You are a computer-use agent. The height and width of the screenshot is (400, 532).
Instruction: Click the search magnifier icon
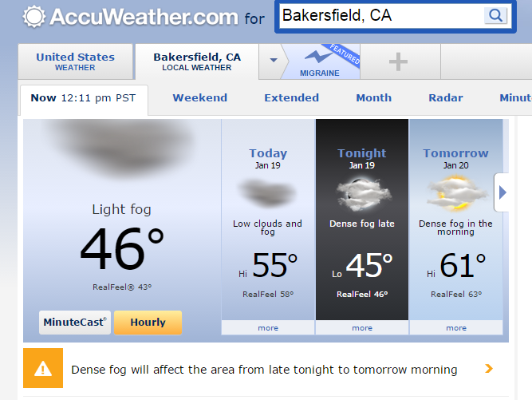tap(495, 15)
